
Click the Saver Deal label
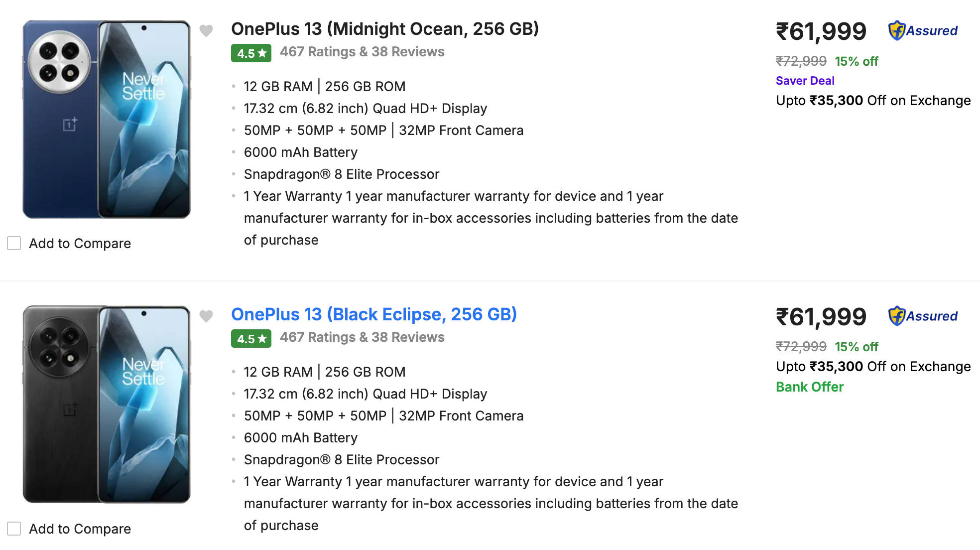coord(805,81)
